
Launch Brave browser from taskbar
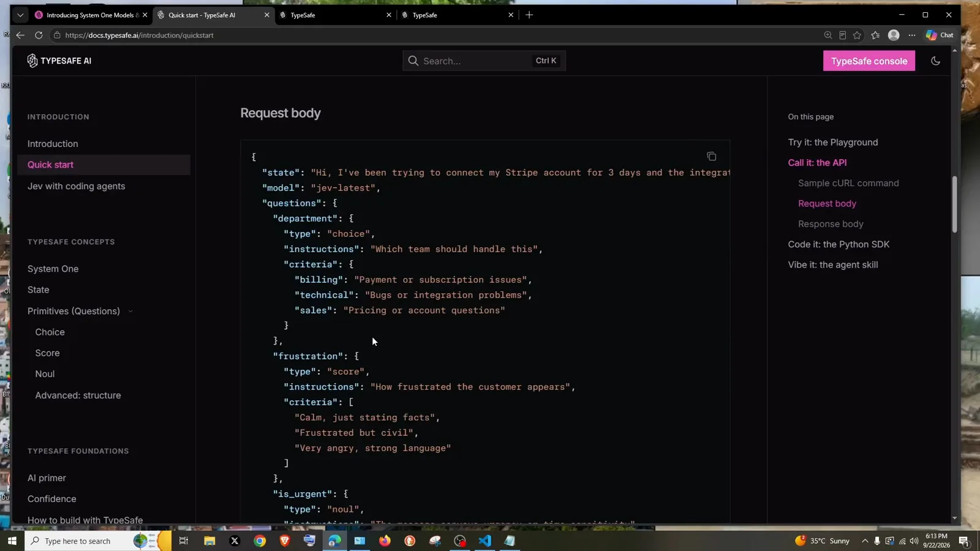pyautogui.click(x=285, y=541)
